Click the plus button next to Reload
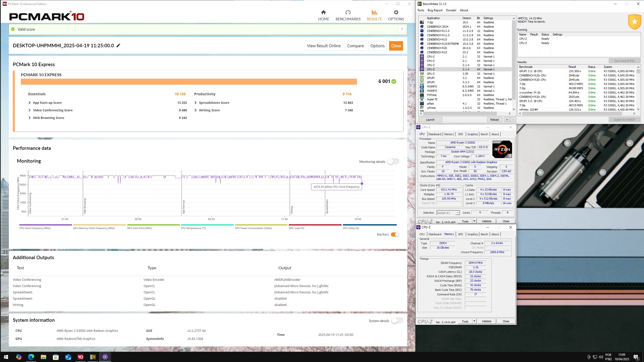This screenshot has height=362, width=644. point(507,120)
